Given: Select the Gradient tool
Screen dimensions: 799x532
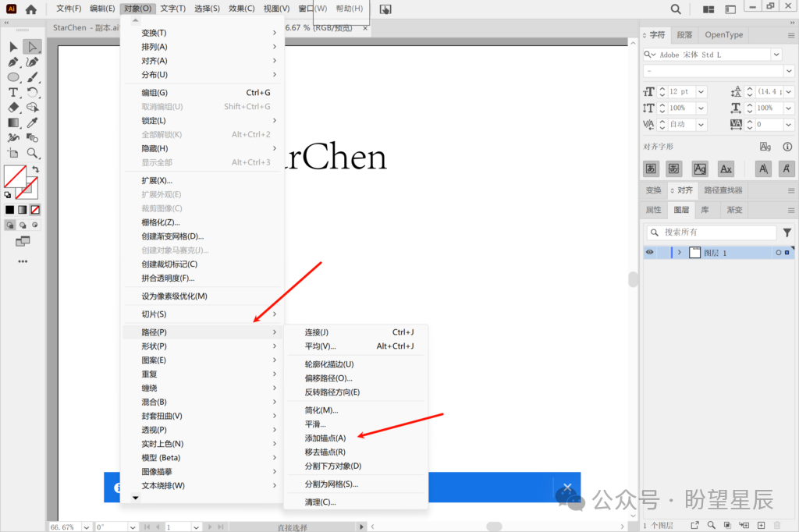Looking at the screenshot, I should click(x=13, y=122).
